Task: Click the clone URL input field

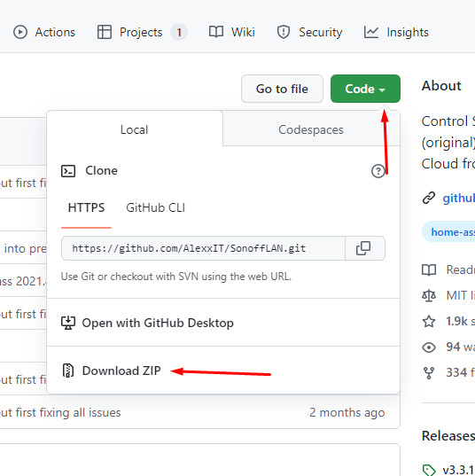Action: (203, 248)
